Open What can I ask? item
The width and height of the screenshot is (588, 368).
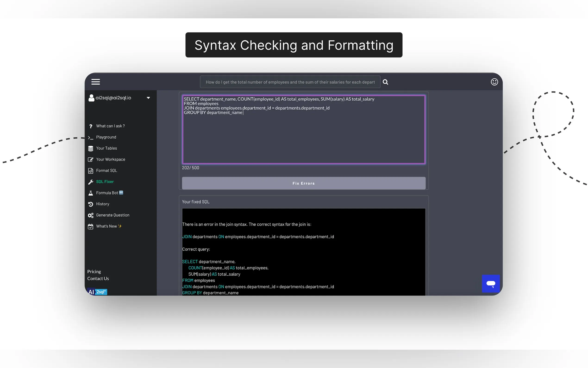pyautogui.click(x=110, y=126)
